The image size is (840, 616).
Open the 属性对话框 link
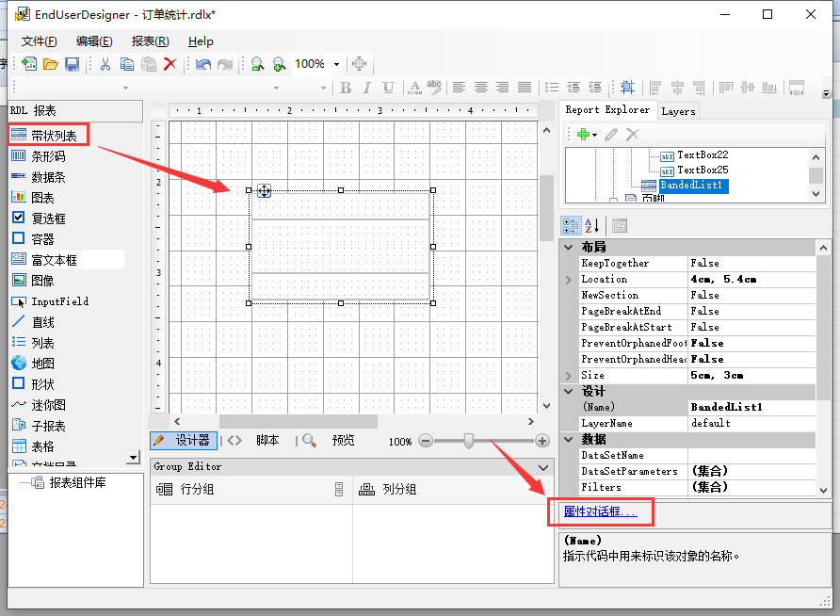coord(601,511)
